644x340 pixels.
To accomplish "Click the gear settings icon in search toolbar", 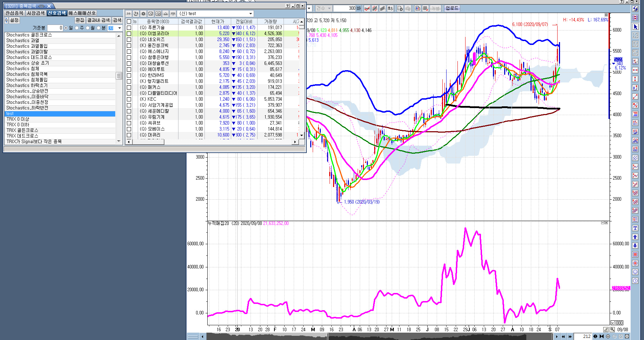I will tap(143, 14).
